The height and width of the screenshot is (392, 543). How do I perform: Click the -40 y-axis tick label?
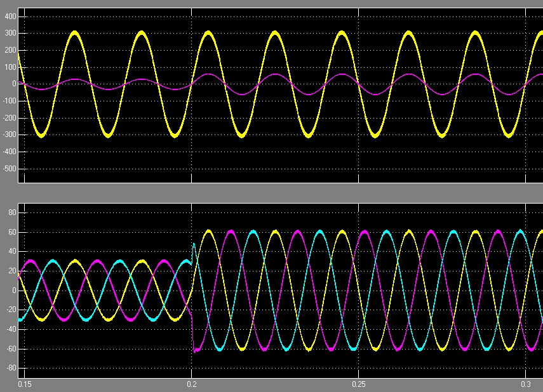(11, 329)
